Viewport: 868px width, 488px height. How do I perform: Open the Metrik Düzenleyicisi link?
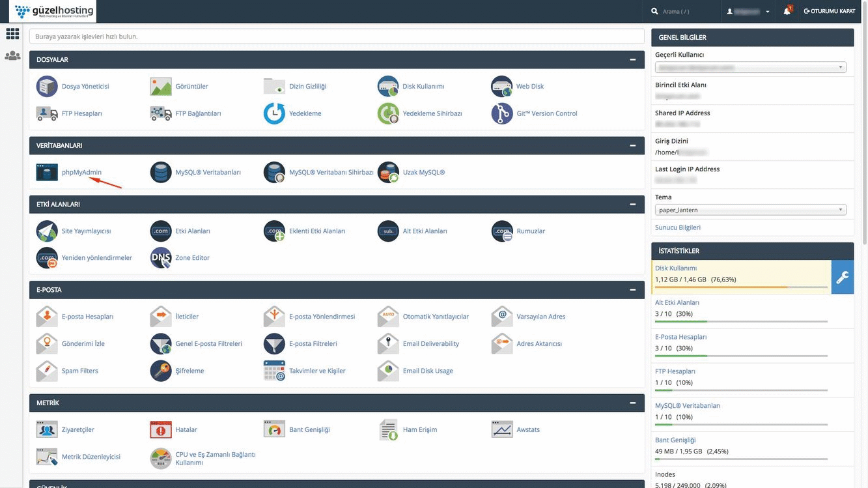pos(91,457)
